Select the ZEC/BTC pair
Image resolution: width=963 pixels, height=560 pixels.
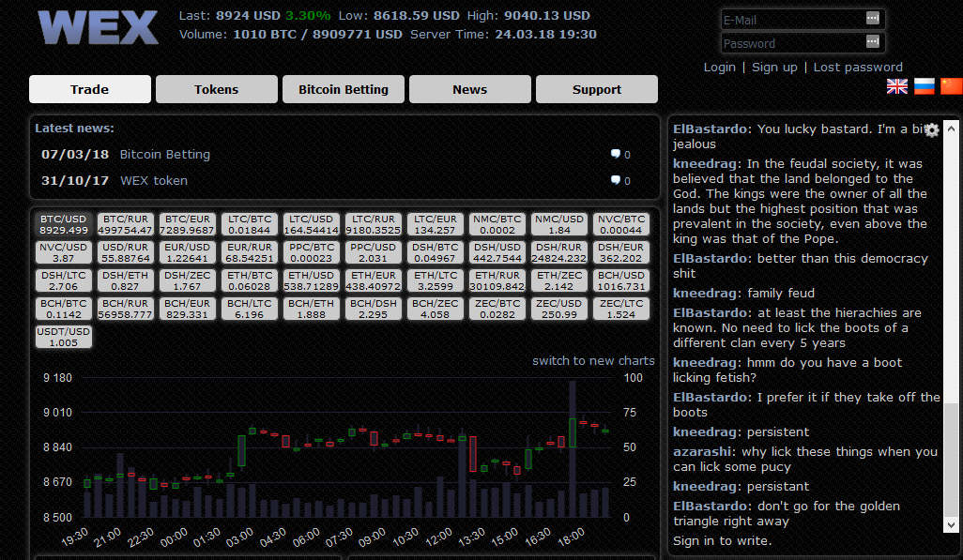(497, 309)
